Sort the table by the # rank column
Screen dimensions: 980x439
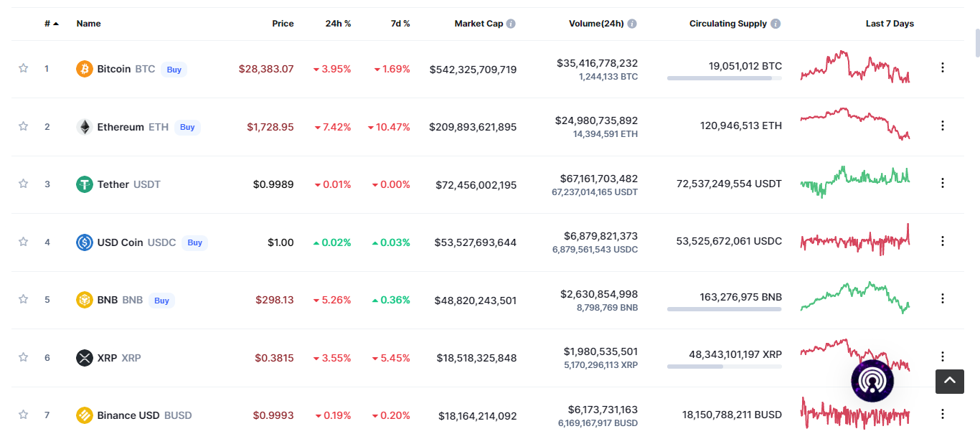52,24
